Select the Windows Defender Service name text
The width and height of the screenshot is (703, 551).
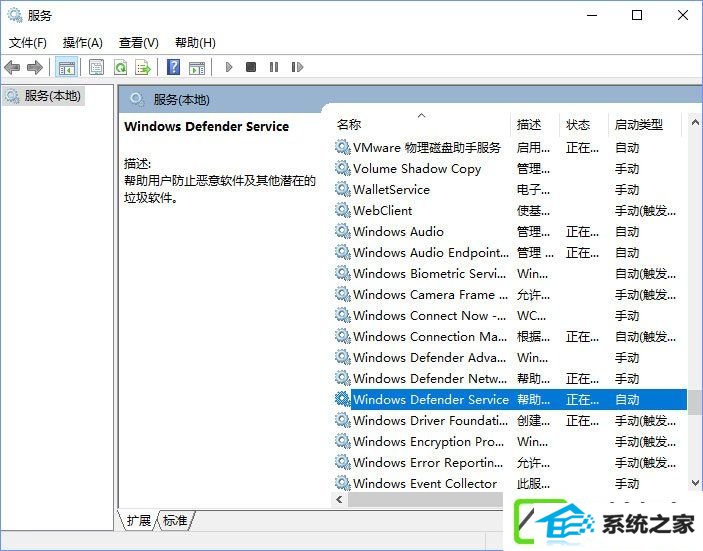click(x=431, y=399)
